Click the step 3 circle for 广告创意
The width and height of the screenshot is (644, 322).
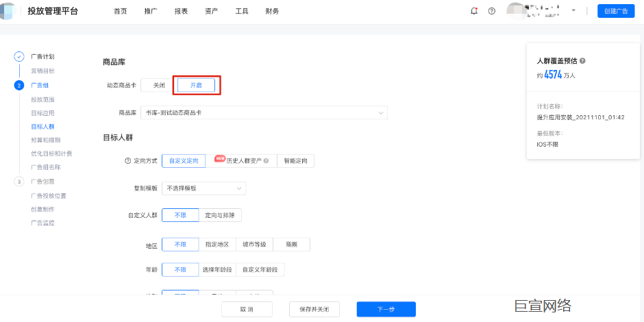click(19, 182)
